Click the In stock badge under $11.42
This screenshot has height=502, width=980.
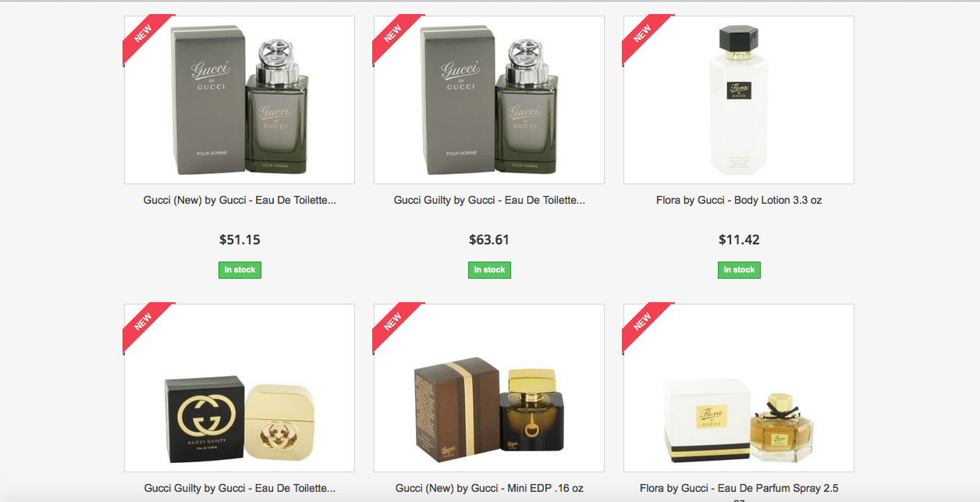739,270
